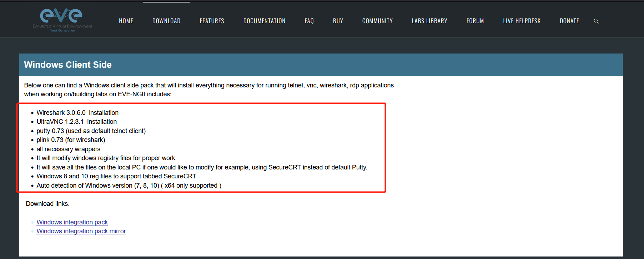Image resolution: width=644 pixels, height=259 pixels.
Task: Click the all necessary wrappers item
Action: click(68, 149)
